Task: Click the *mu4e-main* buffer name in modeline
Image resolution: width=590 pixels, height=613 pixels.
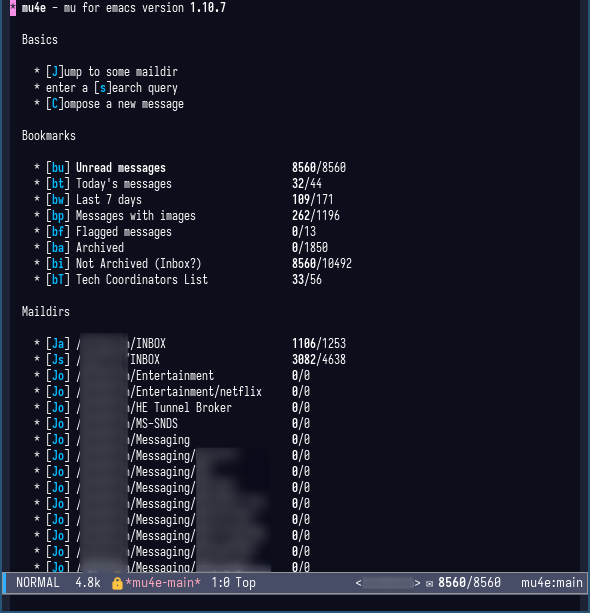Action: pos(163,583)
